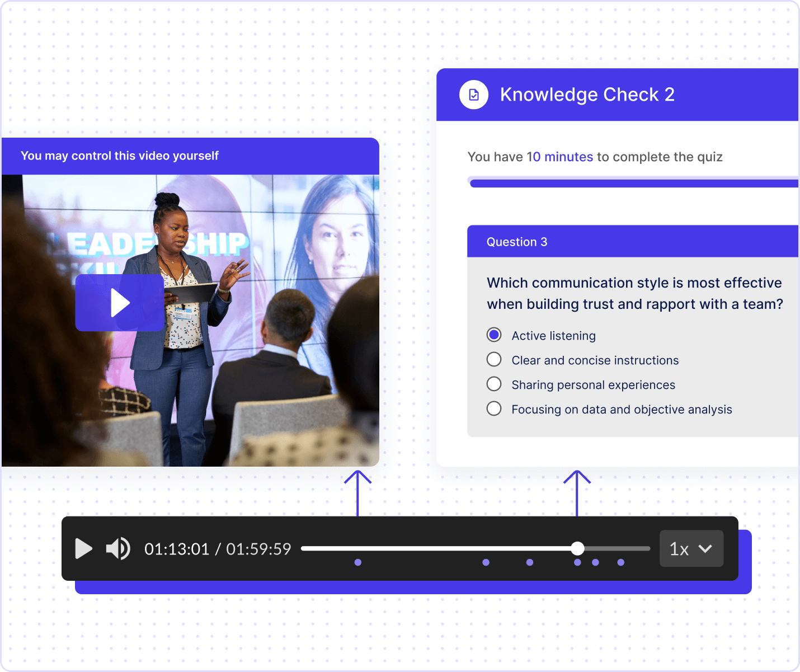This screenshot has height=672, width=800.
Task: Jump to the last timeline marker dot
Action: pyautogui.click(x=620, y=562)
